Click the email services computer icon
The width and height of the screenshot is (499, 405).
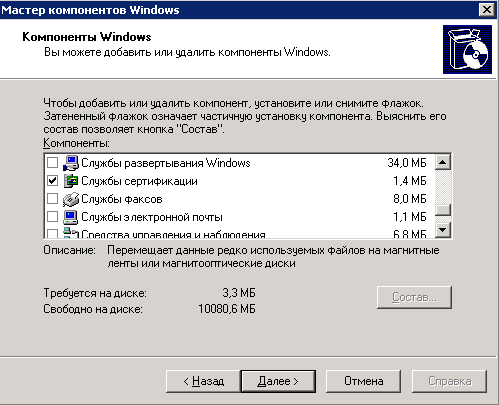(x=71, y=217)
